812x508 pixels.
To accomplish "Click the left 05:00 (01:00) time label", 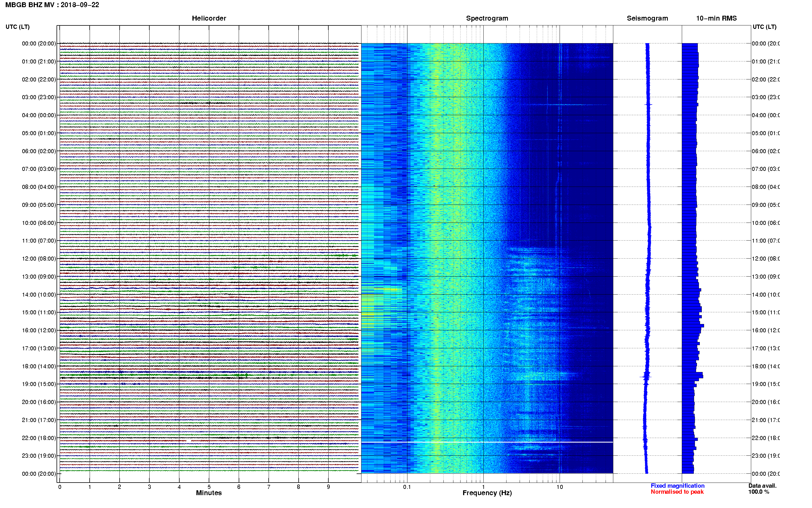I will point(39,133).
